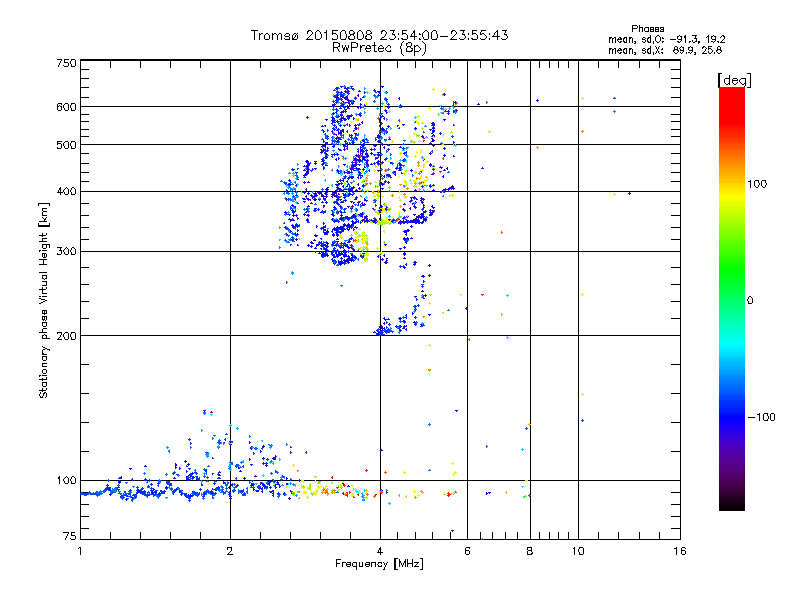Screen dimensions: 800x600
Task: Select the 'mean, sd,O: -91.3, 19.2' line
Action: pyautogui.click(x=666, y=39)
